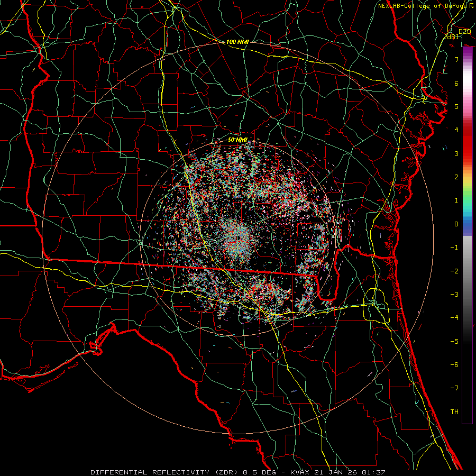Click the [dB] unit label
Image resolution: width=476 pixels, height=476 pixels.
(452, 36)
